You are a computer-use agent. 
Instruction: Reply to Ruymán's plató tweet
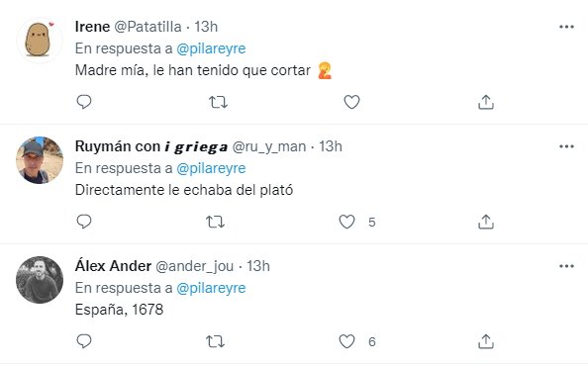pyautogui.click(x=84, y=222)
